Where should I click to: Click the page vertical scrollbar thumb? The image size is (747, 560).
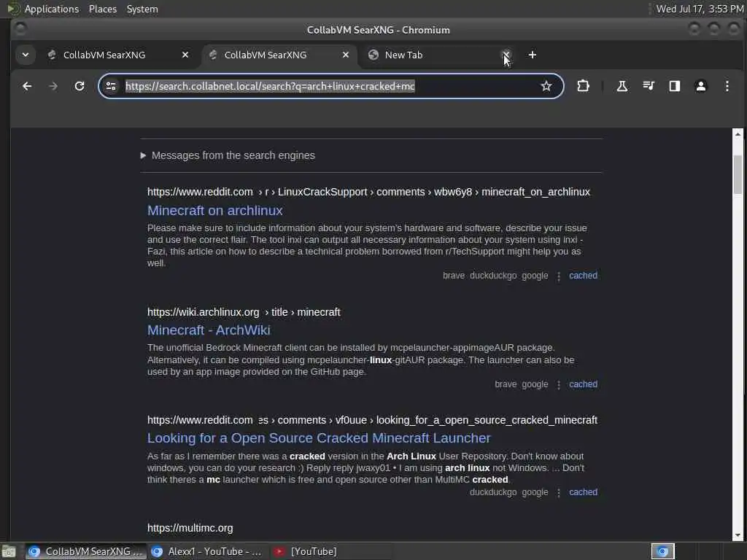click(738, 175)
